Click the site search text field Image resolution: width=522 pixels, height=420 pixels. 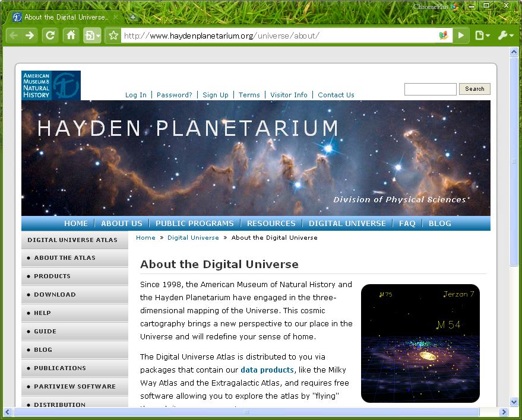[x=430, y=89]
